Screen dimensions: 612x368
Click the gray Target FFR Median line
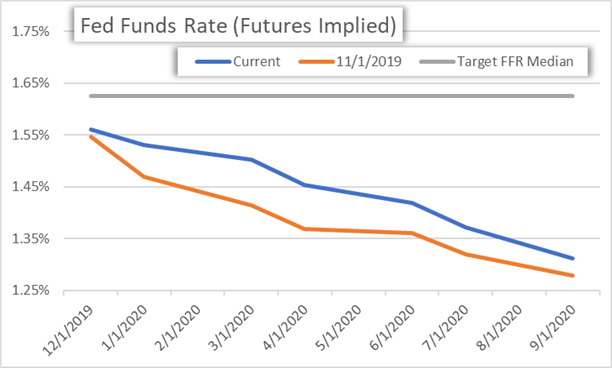pos(332,96)
